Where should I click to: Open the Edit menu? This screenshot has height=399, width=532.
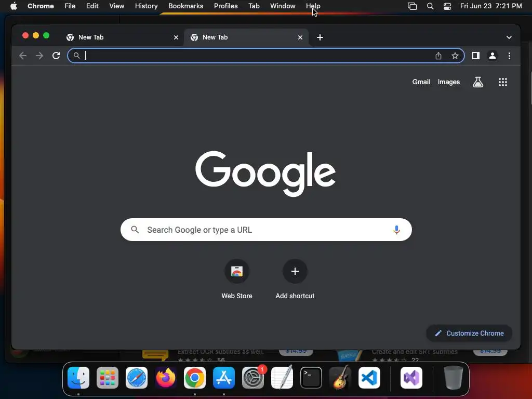pyautogui.click(x=92, y=6)
